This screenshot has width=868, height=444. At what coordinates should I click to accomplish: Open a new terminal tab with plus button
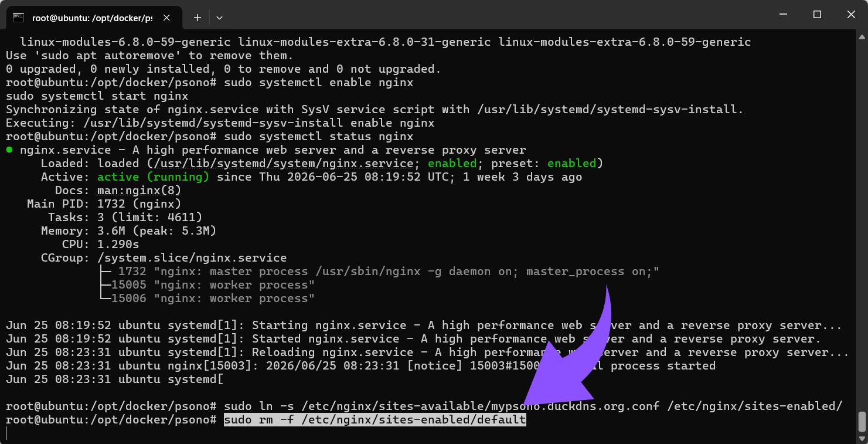pyautogui.click(x=198, y=18)
